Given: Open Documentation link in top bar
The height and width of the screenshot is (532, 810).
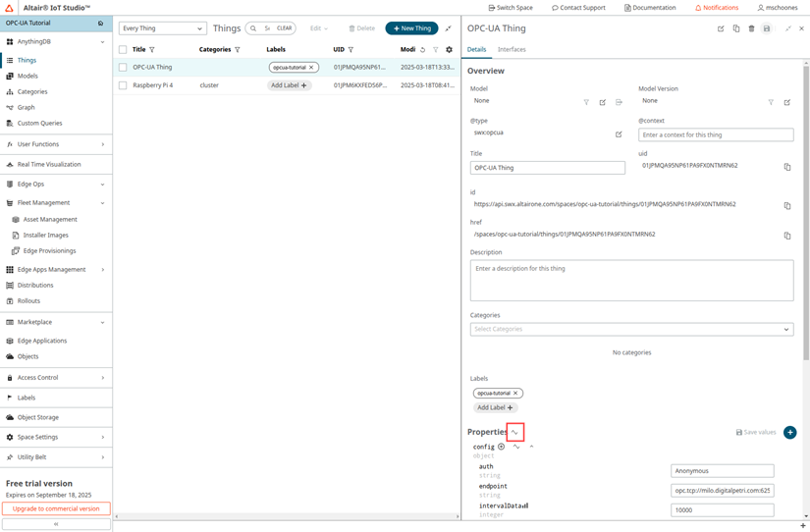Looking at the screenshot, I should (x=650, y=8).
